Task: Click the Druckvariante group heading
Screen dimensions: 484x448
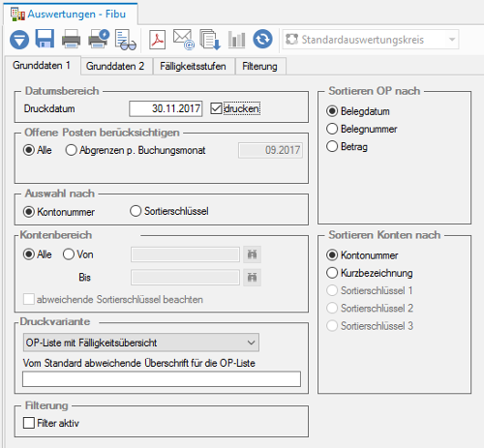Action: 55,321
